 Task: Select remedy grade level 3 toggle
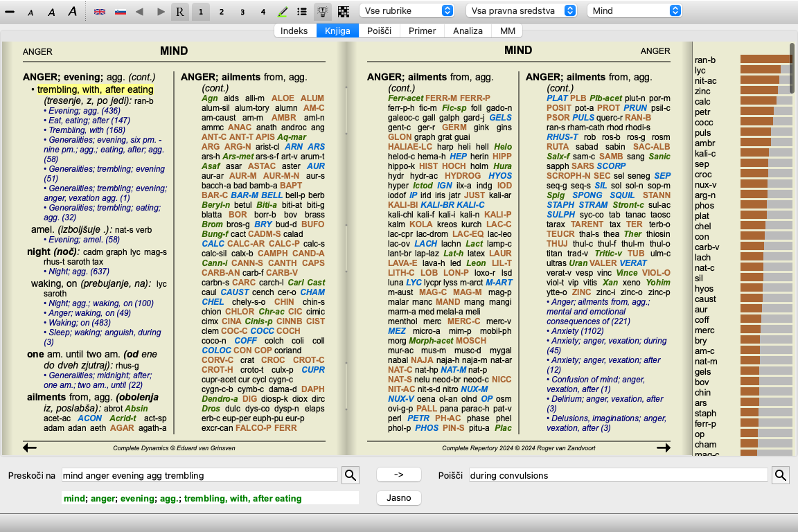242,12
